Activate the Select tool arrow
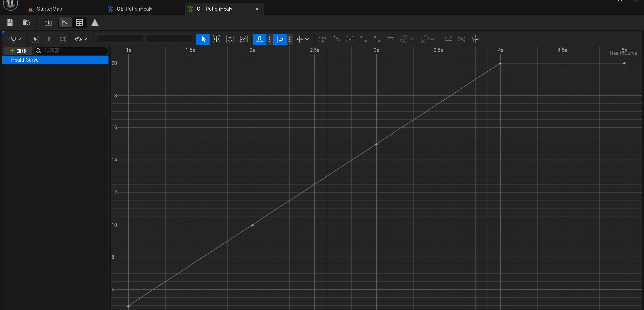 (203, 39)
